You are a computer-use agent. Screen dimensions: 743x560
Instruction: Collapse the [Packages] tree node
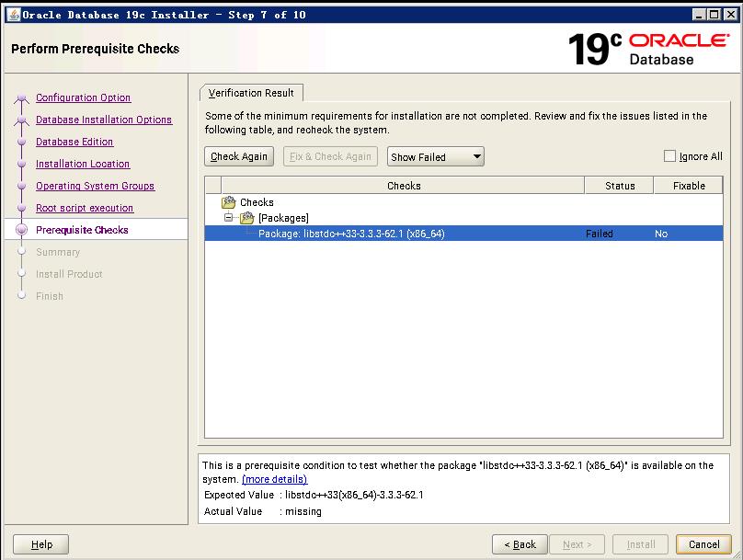point(229,217)
